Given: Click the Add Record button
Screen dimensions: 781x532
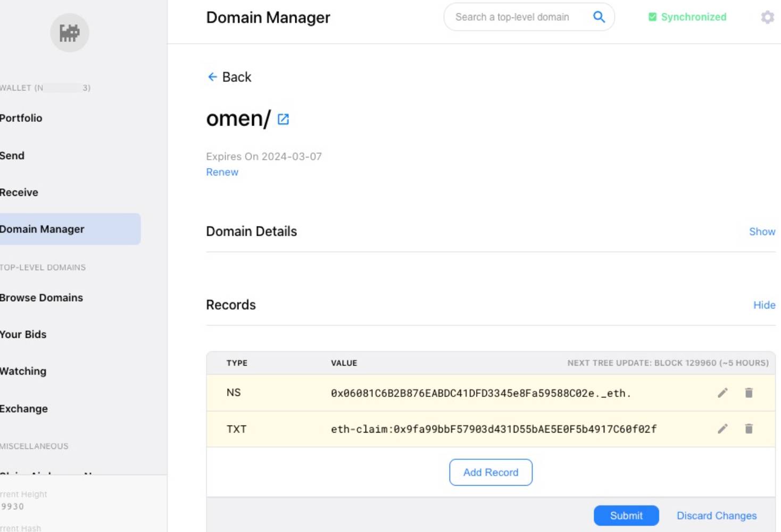Looking at the screenshot, I should pos(491,472).
